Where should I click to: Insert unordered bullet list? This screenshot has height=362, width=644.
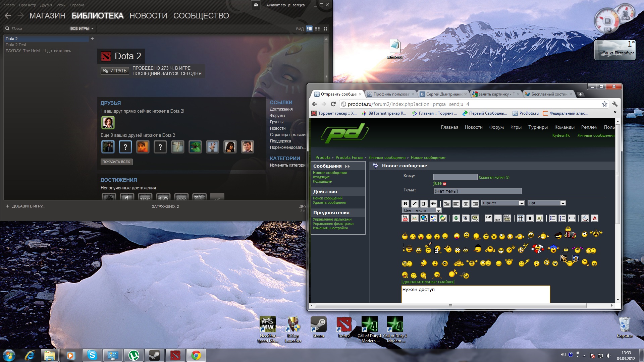[553, 218]
